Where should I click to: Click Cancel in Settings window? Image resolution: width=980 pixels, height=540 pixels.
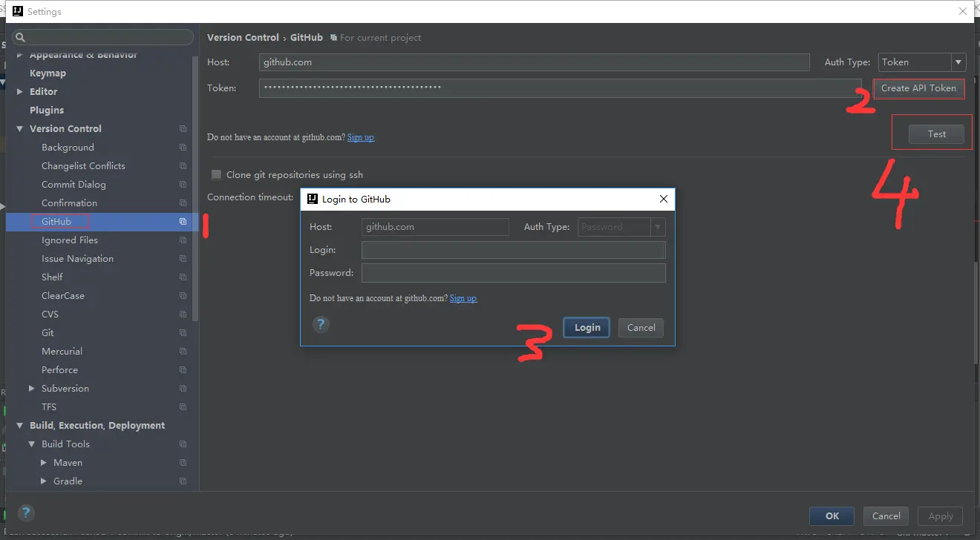click(886, 516)
